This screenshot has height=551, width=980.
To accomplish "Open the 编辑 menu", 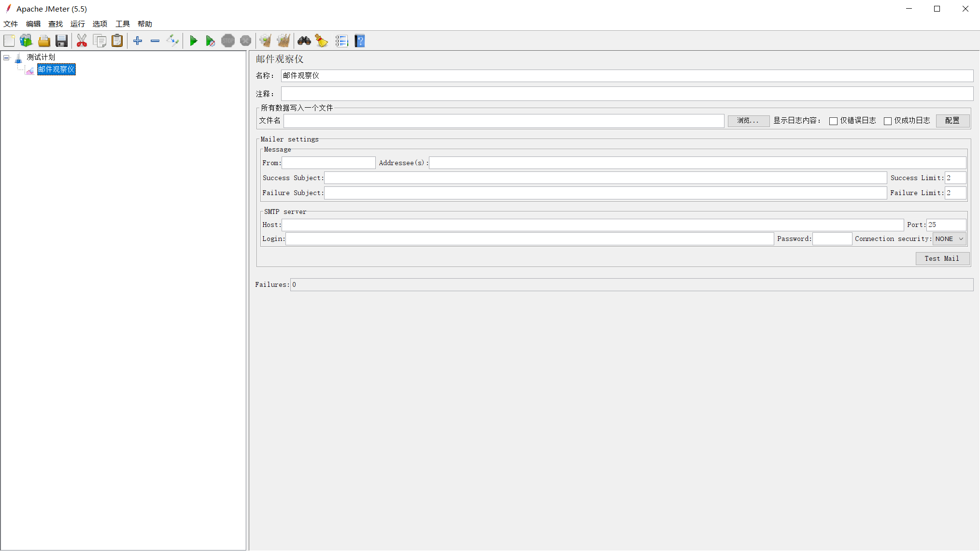I will [33, 24].
